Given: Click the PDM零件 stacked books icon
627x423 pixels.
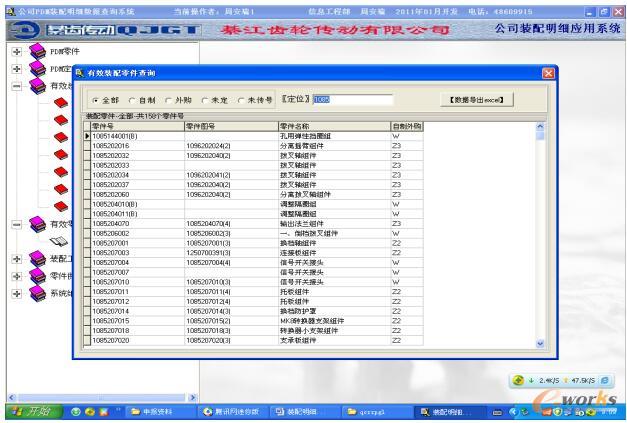Looking at the screenshot, I should (38, 49).
